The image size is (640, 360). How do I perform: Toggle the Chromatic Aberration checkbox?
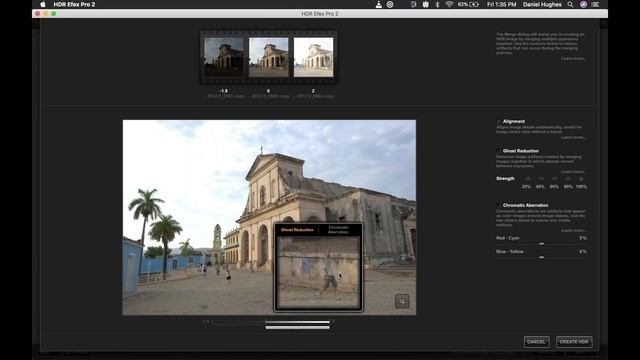pyautogui.click(x=498, y=205)
